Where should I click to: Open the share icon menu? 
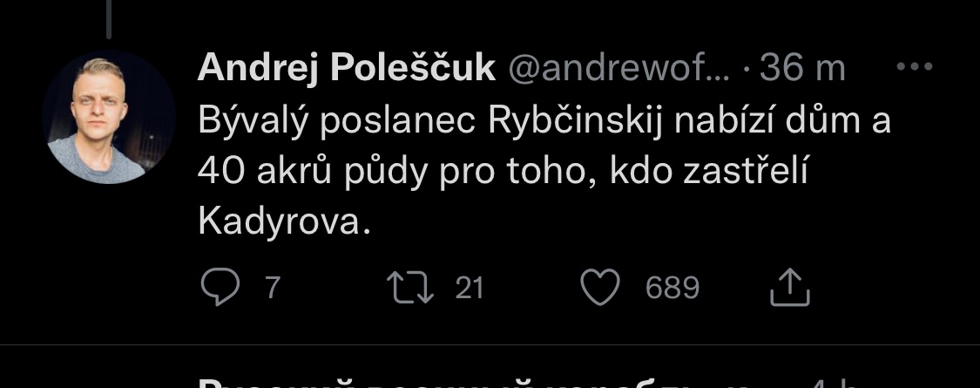point(791,289)
